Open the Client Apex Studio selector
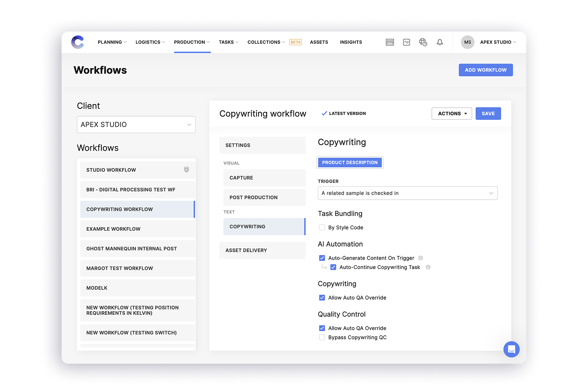This screenshot has width=587, height=392. (136, 125)
